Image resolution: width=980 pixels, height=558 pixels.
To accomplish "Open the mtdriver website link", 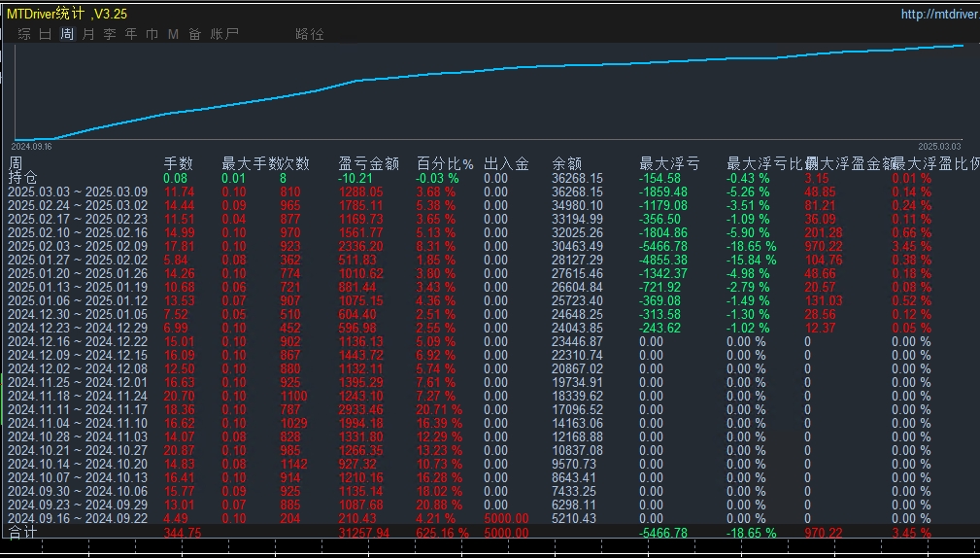I will [939, 15].
